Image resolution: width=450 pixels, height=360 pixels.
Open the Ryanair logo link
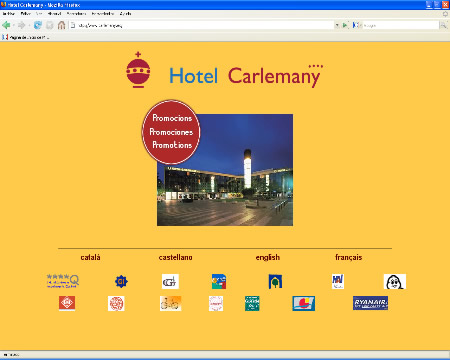coord(370,303)
